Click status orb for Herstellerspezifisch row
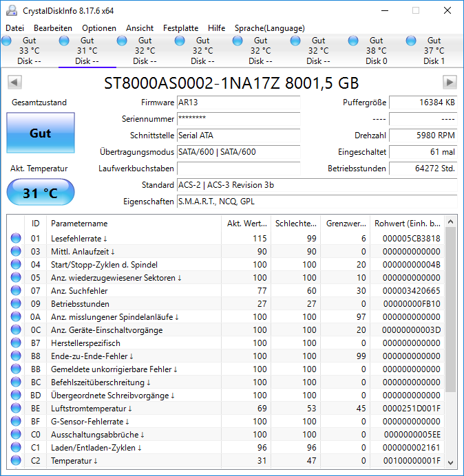The width and height of the screenshot is (464, 476). pyautogui.click(x=16, y=343)
